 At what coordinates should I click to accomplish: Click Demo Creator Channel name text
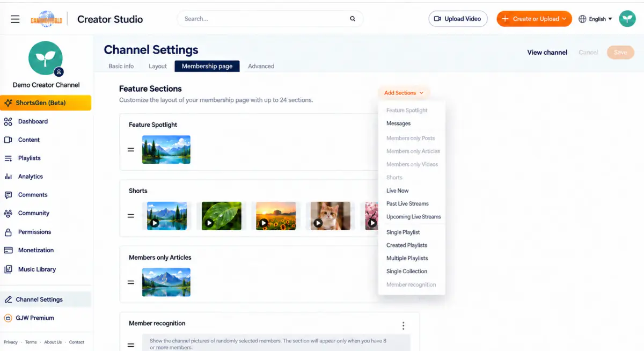(x=46, y=85)
